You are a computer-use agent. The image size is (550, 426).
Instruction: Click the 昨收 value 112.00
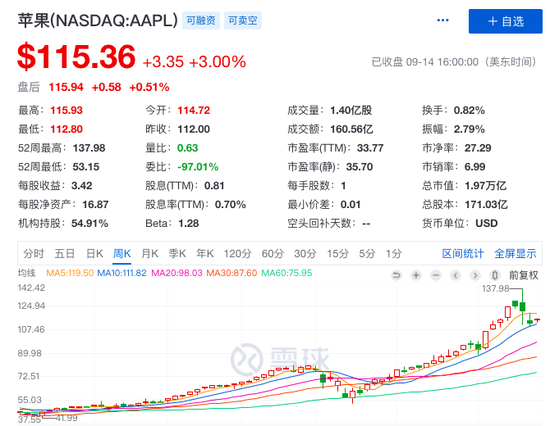194,129
